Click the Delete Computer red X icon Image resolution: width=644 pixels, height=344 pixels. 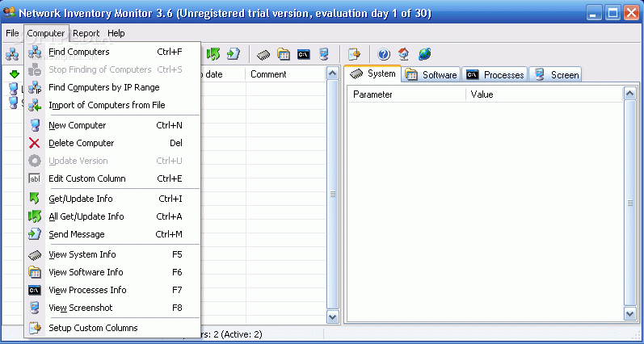coord(35,143)
